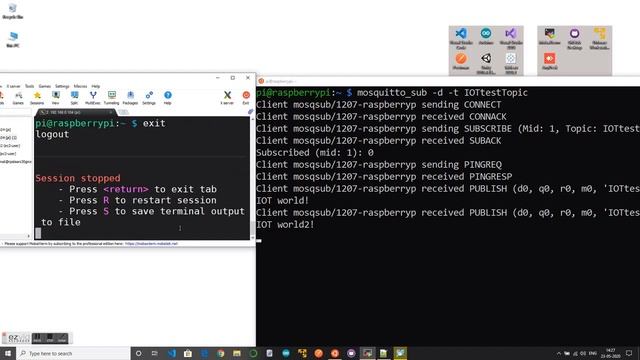Open the purple Visual Studio desktop shortcut
The height and width of the screenshot is (360, 640).
[x=511, y=38]
